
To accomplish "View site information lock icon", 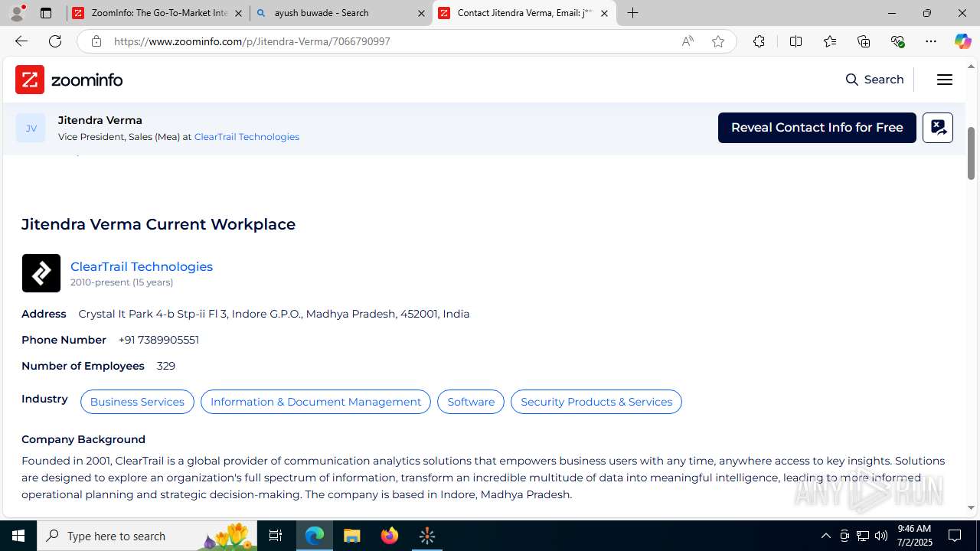I will [96, 41].
